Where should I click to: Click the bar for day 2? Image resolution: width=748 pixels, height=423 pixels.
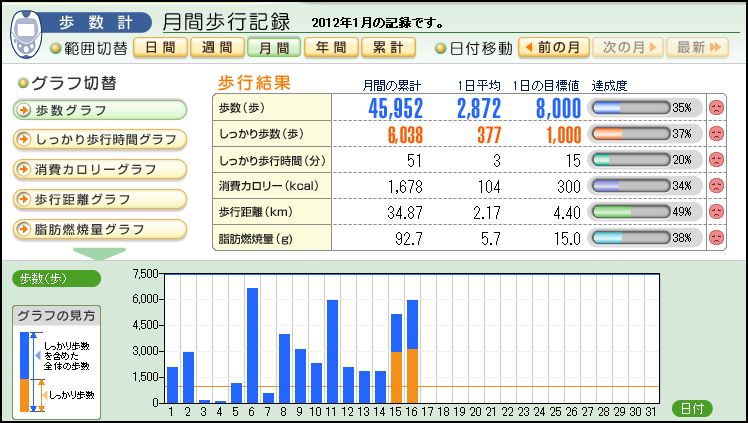[x=188, y=377]
